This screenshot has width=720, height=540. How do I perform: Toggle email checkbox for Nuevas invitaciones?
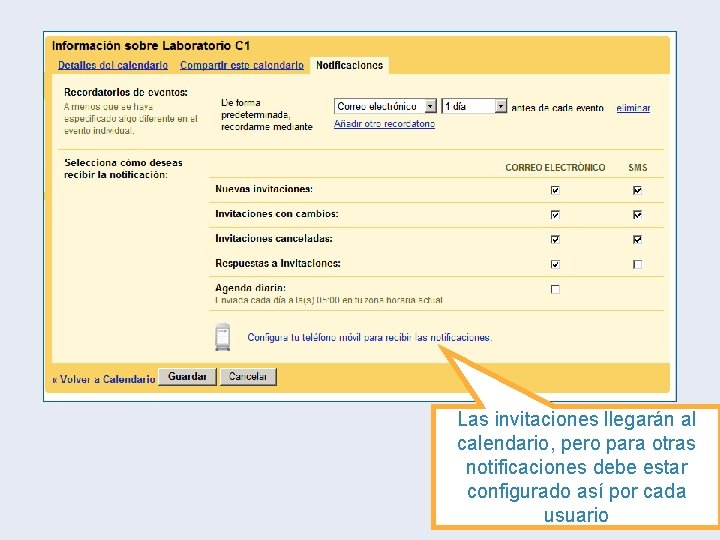click(x=555, y=190)
